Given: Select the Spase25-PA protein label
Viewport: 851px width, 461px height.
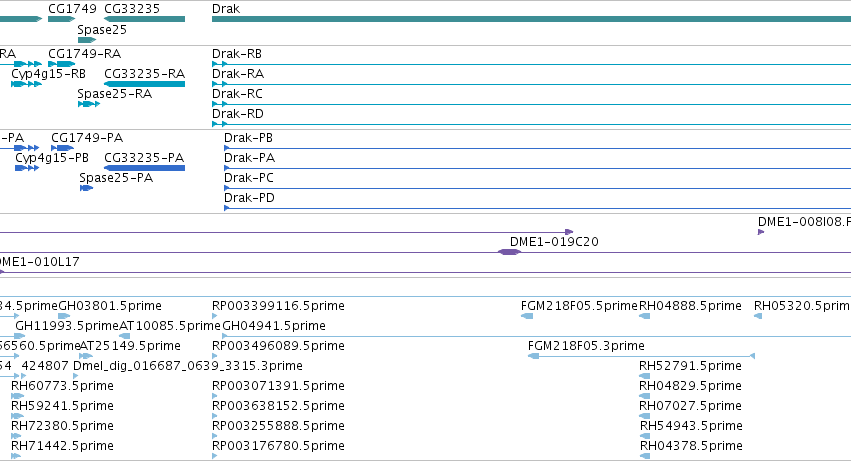Looking at the screenshot, I should pos(116,178).
